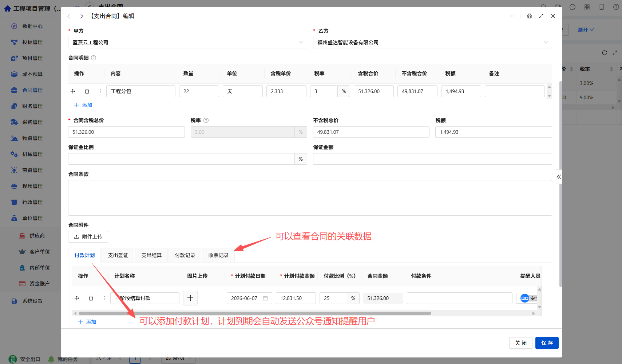Open 乙方 dropdown 福州盛达智能设备有限公司

click(x=432, y=43)
